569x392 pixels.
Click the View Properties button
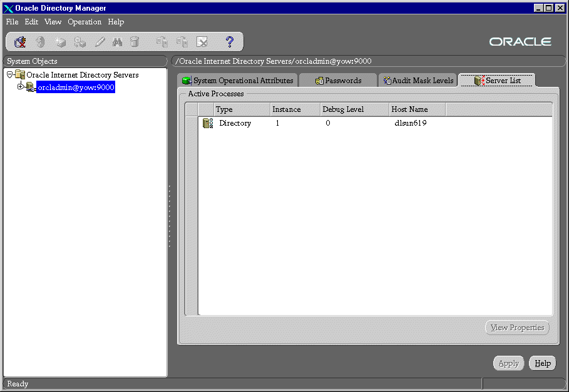[517, 328]
